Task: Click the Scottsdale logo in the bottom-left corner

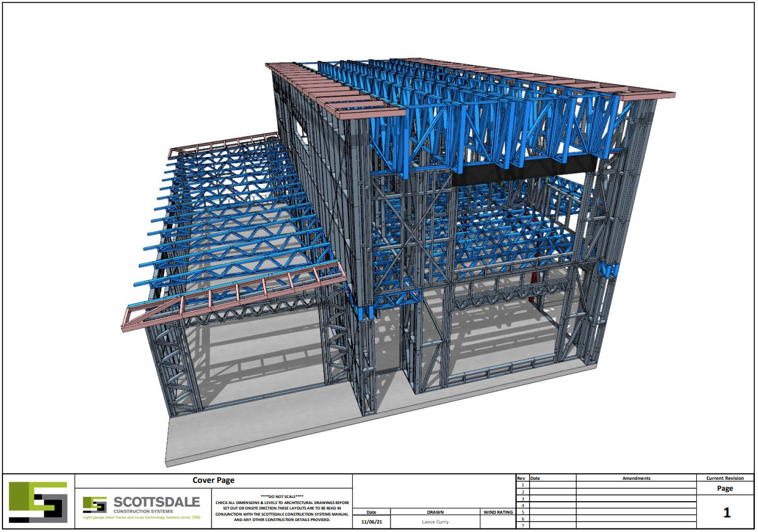Action: tap(36, 500)
